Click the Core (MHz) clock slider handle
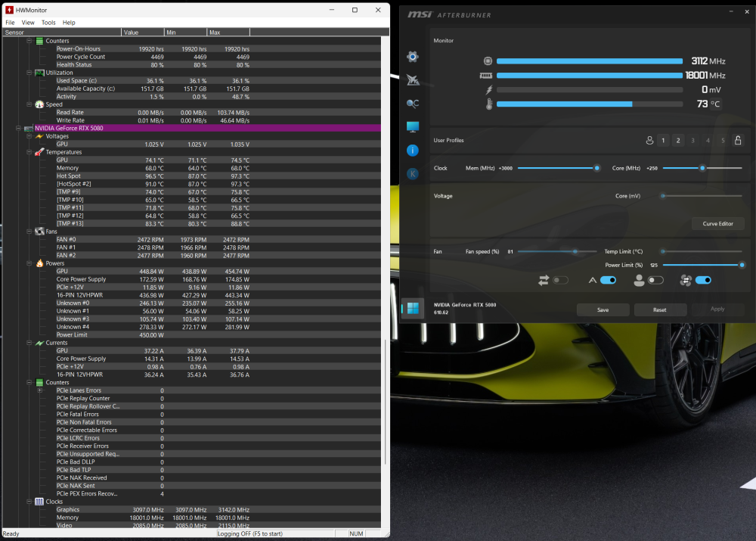 [x=702, y=169]
